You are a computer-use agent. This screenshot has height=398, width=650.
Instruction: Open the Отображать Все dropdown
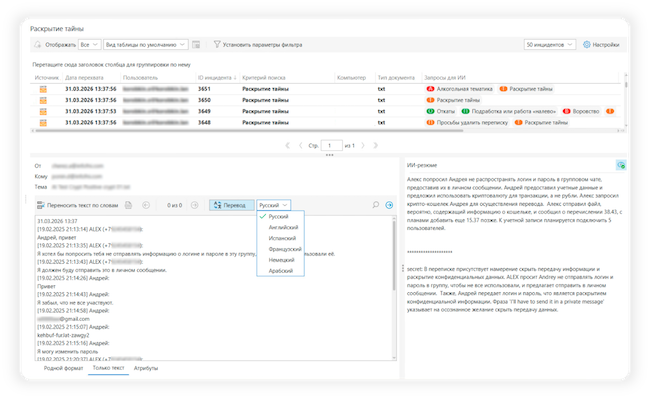(90, 44)
